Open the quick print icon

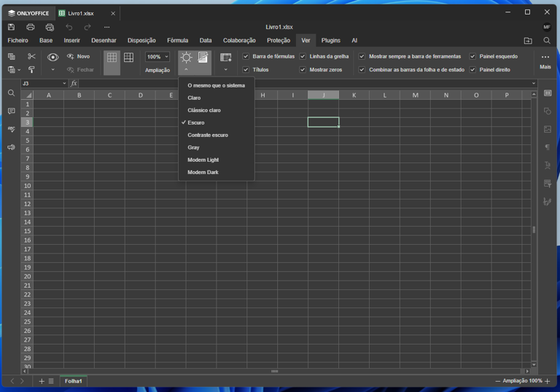click(x=50, y=27)
